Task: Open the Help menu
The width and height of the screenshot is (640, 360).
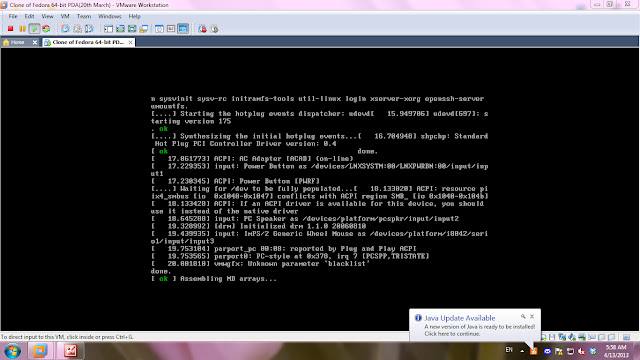Action: (x=134, y=16)
